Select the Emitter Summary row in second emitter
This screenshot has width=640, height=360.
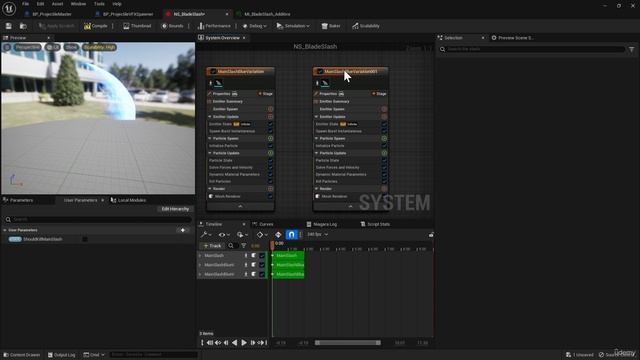(x=350, y=101)
